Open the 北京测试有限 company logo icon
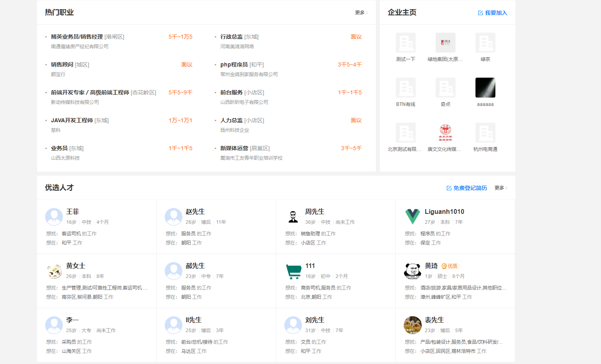Screen dimensions: 601x364 click(x=406, y=133)
